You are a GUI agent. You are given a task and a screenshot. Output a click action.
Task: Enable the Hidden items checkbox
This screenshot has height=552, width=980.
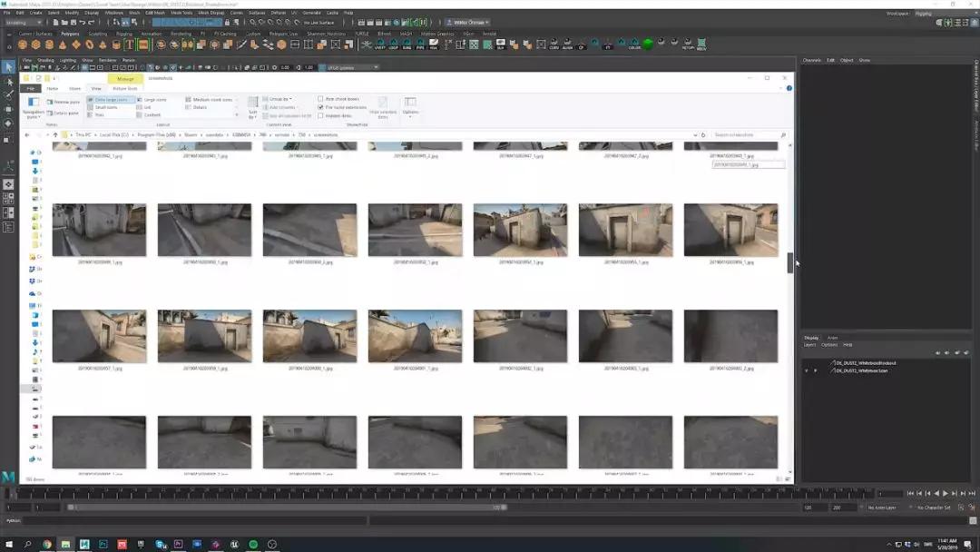click(x=320, y=115)
